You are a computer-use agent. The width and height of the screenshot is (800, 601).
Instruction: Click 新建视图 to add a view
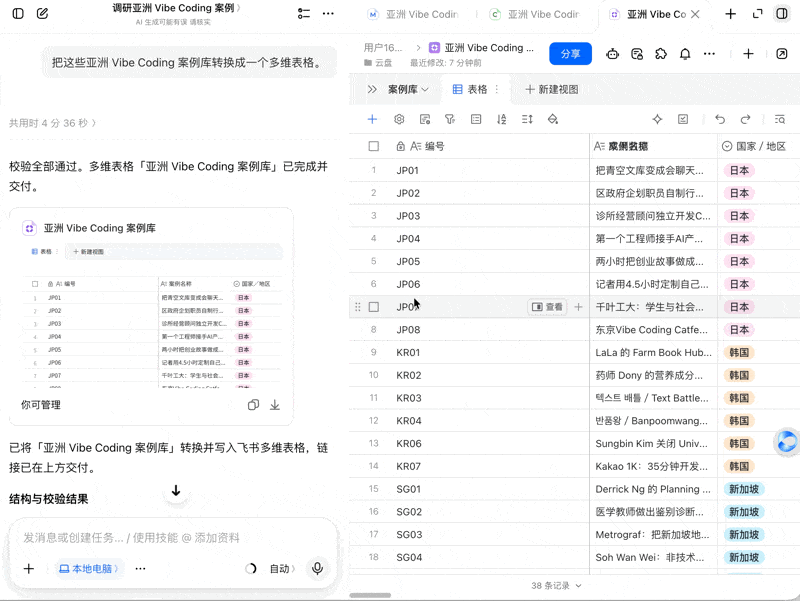point(552,90)
